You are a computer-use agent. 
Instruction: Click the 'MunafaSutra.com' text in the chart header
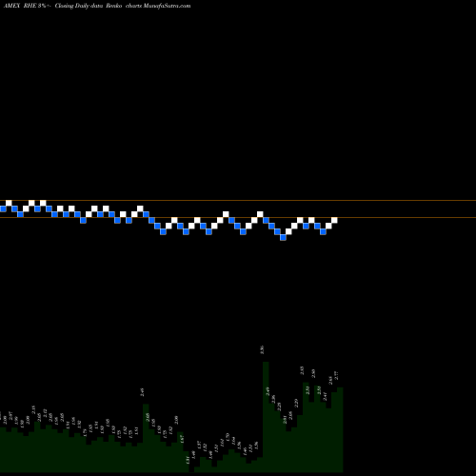click(167, 6)
